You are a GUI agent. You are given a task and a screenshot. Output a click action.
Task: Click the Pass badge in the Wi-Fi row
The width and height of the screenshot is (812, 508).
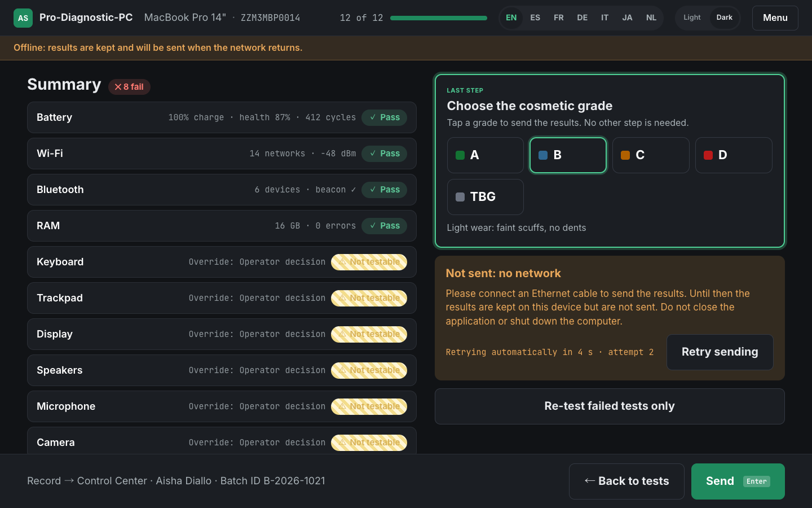click(x=384, y=154)
